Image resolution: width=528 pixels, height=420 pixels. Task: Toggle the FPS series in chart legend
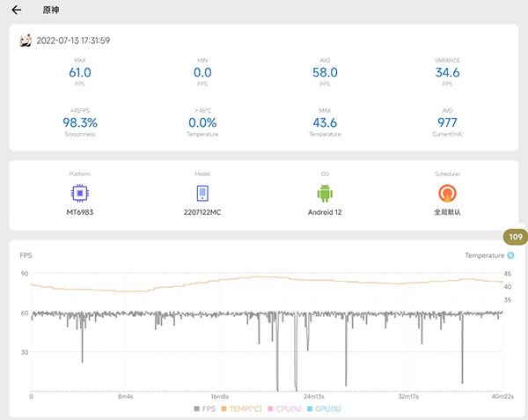[x=203, y=409]
